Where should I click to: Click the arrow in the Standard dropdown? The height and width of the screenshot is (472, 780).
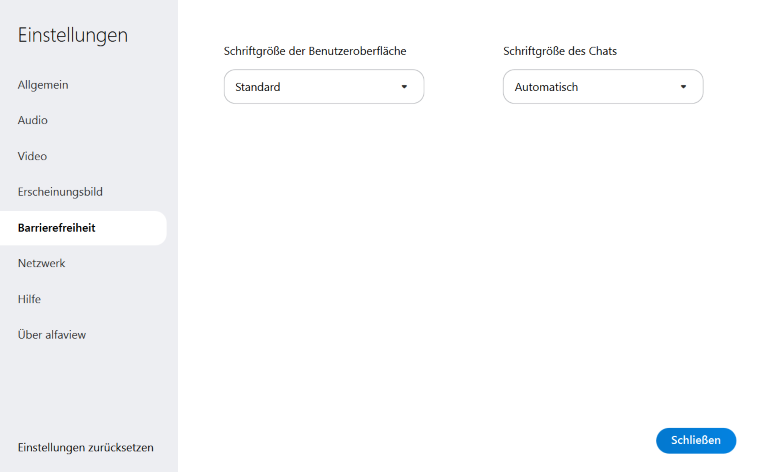tap(404, 87)
